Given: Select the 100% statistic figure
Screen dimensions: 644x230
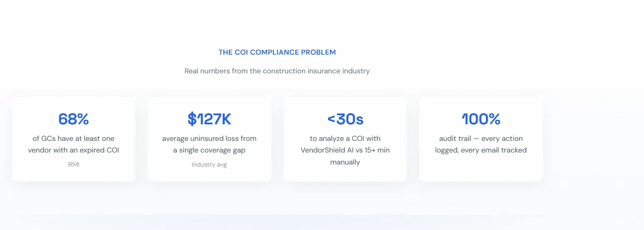Looking at the screenshot, I should [x=481, y=119].
